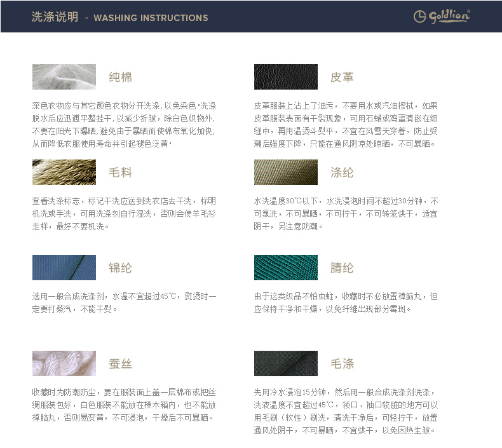The width and height of the screenshot is (502, 448).
Task: Click the 洗涤说明 header title
Action: 55,17
